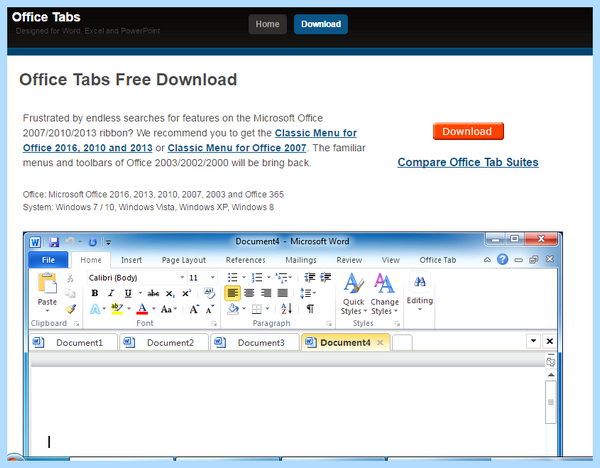Switch to the Insert ribbon tab
This screenshot has height=468, width=600.
click(131, 260)
